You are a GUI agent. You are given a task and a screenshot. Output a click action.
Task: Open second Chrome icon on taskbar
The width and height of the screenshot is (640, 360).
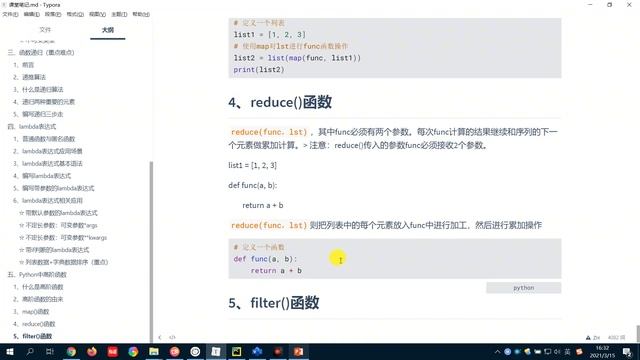(x=133, y=351)
